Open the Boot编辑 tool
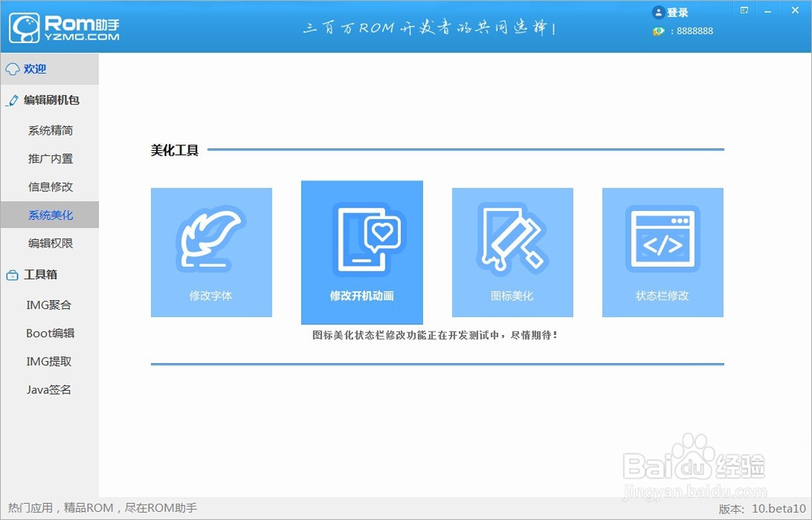This screenshot has width=812, height=520. tap(51, 333)
